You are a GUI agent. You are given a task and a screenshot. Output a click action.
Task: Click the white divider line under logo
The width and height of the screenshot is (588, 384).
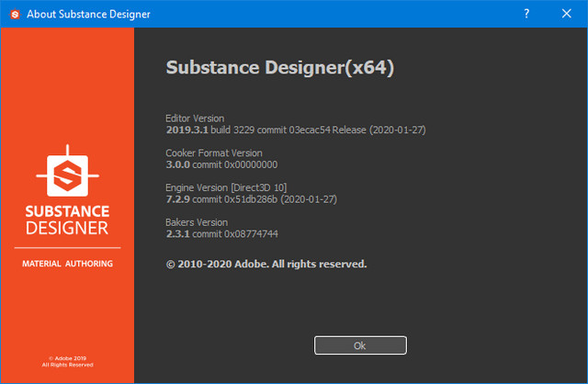point(67,248)
